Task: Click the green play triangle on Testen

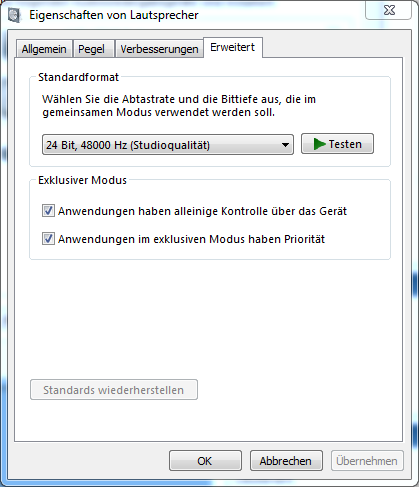Action: tap(319, 144)
